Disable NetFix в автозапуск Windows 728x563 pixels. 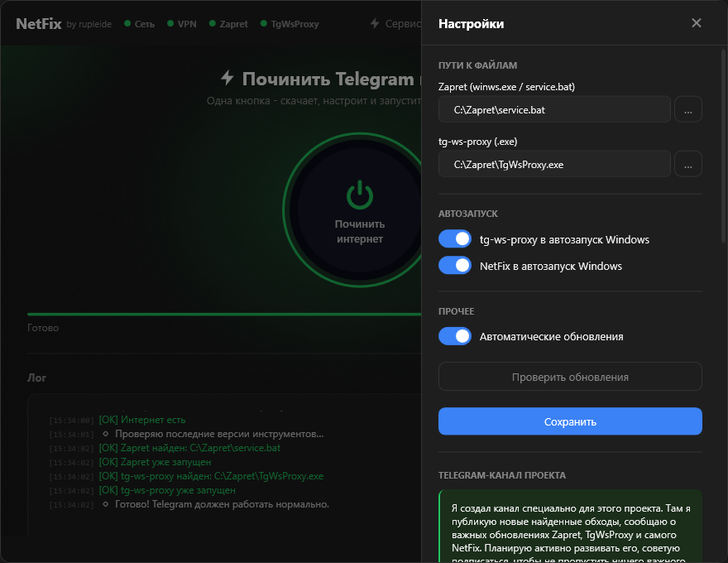(x=455, y=265)
